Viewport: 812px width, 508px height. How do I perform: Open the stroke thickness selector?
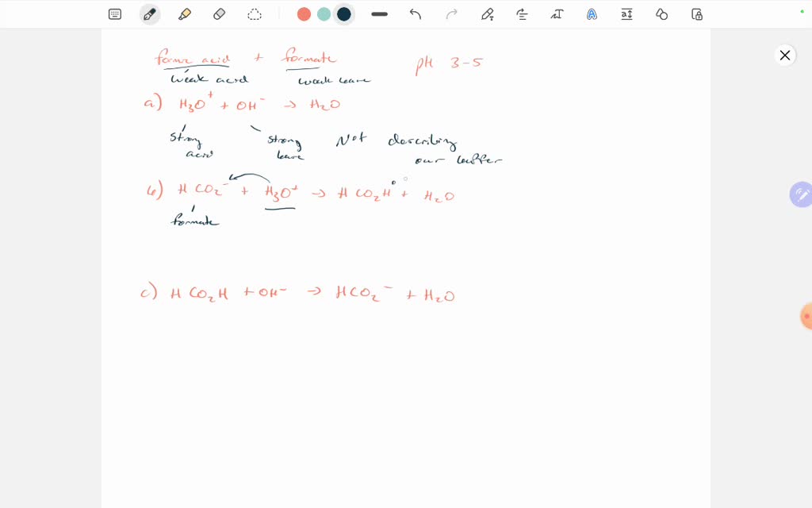point(379,13)
